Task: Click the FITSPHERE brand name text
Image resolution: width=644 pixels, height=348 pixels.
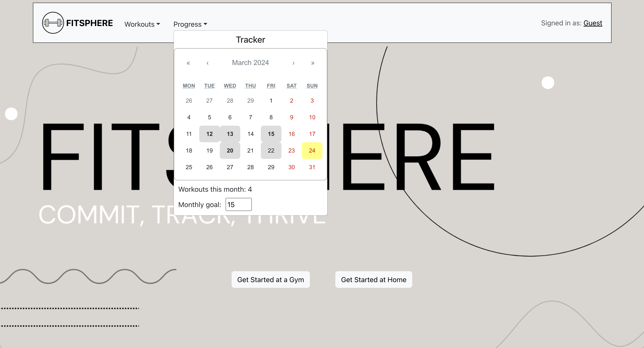Action: pos(89,23)
